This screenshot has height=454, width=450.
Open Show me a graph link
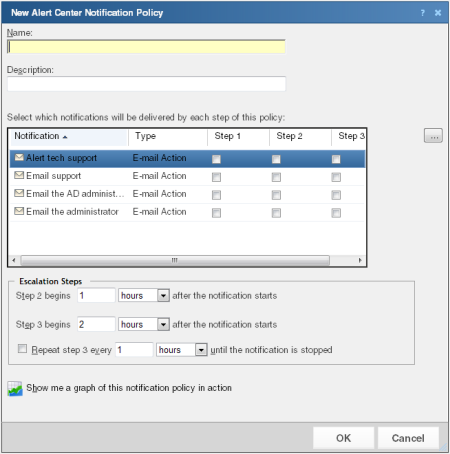click(x=129, y=388)
